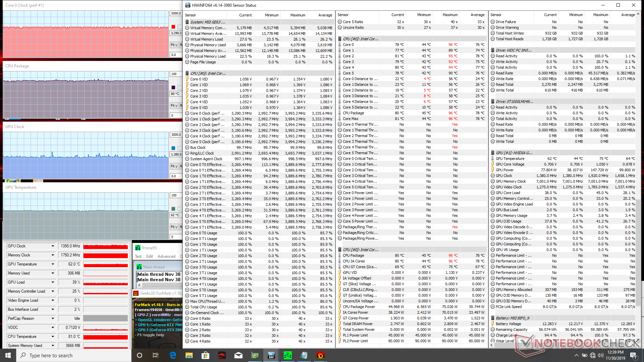Open the Edit menu in Prime95
This screenshot has height=362, width=644.
tap(150, 256)
